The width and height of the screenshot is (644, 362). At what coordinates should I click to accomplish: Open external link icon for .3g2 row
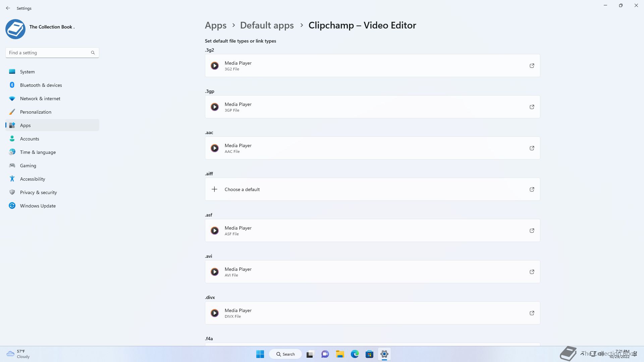[532, 66]
